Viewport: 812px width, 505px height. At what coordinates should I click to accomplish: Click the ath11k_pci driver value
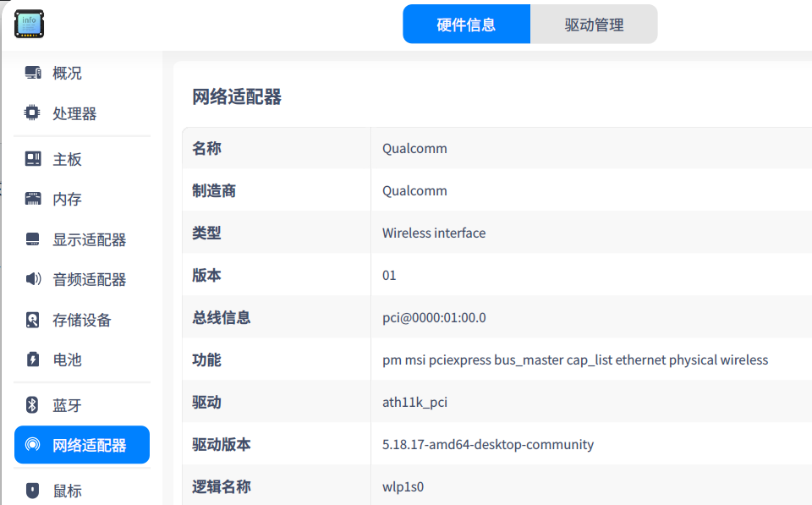[414, 403]
